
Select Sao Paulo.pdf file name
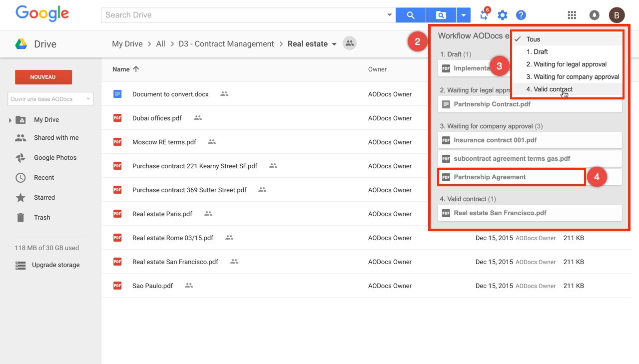coord(152,286)
